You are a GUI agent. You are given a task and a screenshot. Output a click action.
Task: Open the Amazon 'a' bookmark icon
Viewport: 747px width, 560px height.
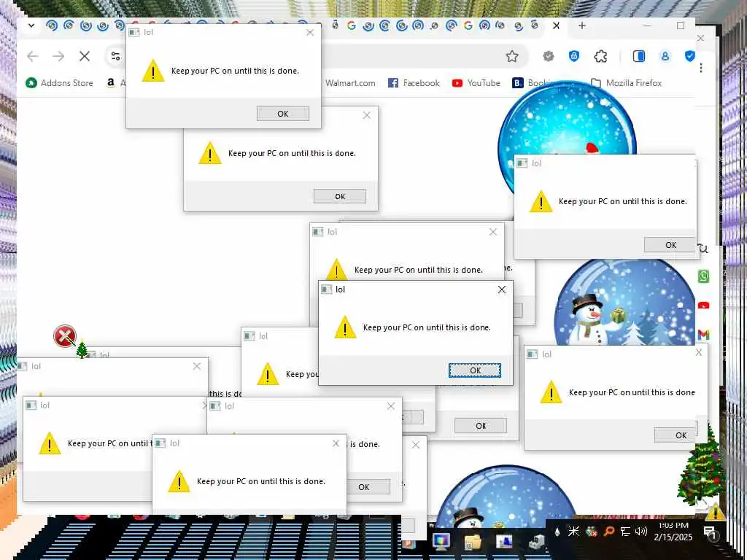coord(111,83)
